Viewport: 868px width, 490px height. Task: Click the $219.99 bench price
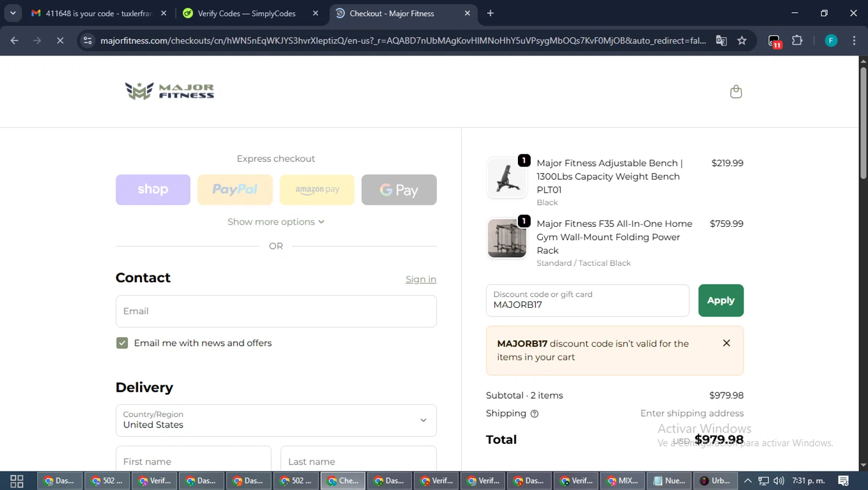(727, 163)
